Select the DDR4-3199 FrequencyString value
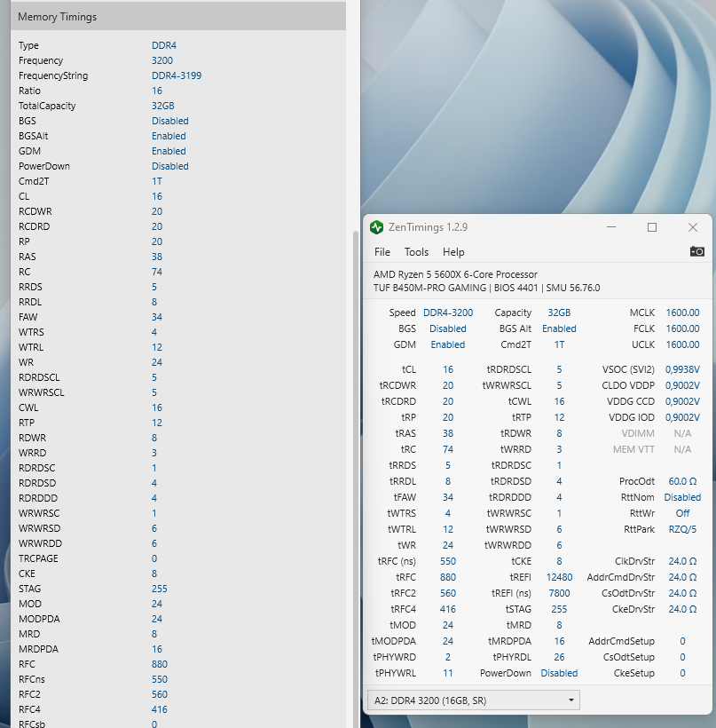This screenshot has width=716, height=728. pos(177,75)
